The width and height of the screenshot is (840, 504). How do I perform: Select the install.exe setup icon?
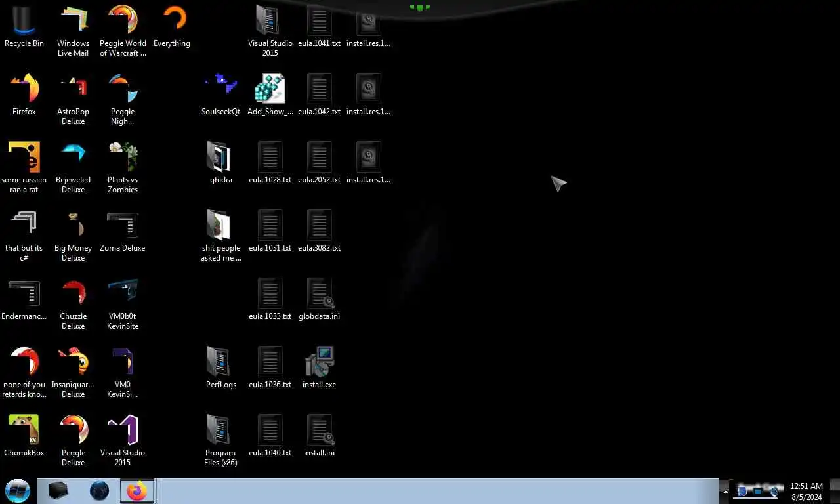(x=320, y=368)
